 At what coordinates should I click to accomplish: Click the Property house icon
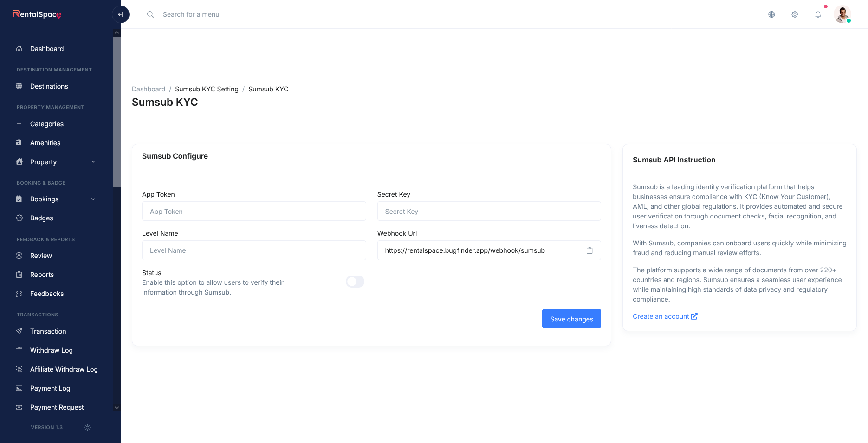coord(19,161)
